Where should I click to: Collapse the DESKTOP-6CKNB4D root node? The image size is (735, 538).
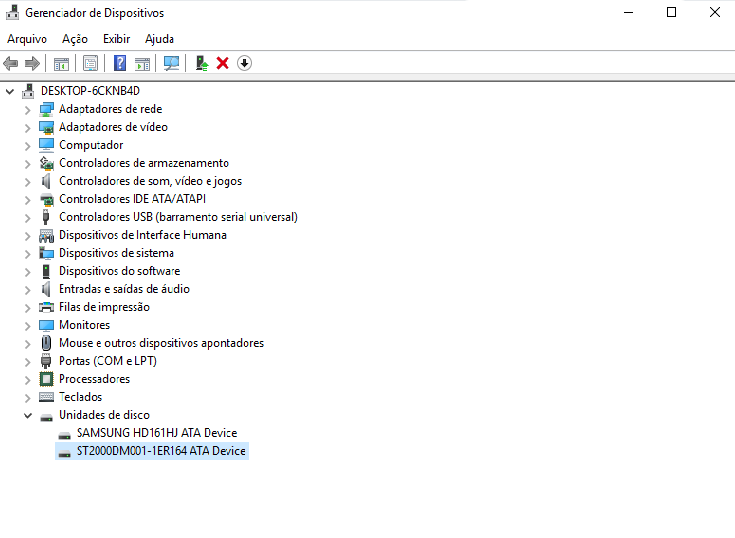coord(10,91)
